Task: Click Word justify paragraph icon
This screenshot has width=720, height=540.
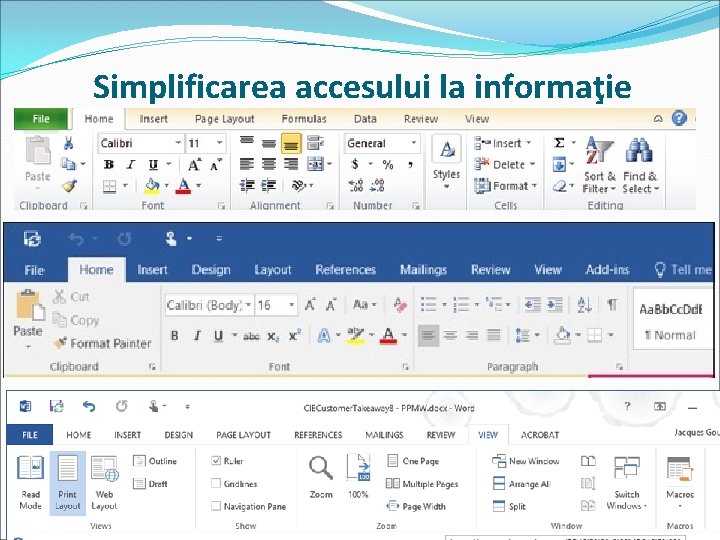Action: click(494, 335)
